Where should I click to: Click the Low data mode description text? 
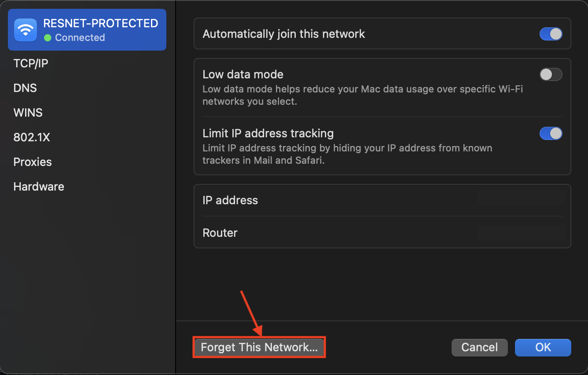point(363,95)
